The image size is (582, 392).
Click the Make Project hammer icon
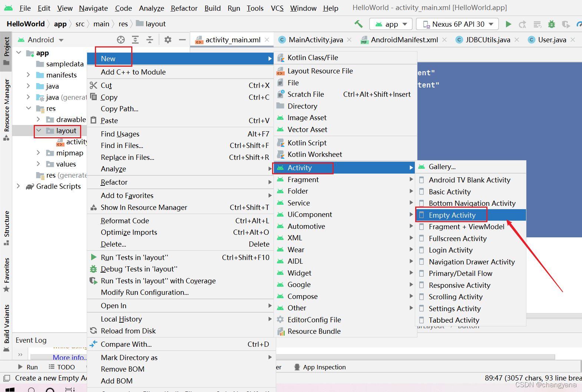coord(358,24)
